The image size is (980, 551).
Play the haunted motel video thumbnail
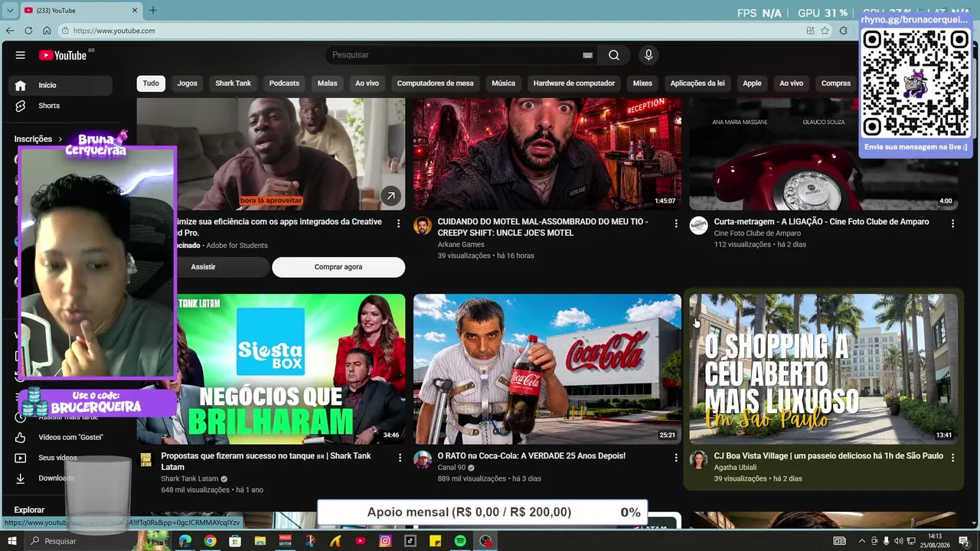coord(547,154)
